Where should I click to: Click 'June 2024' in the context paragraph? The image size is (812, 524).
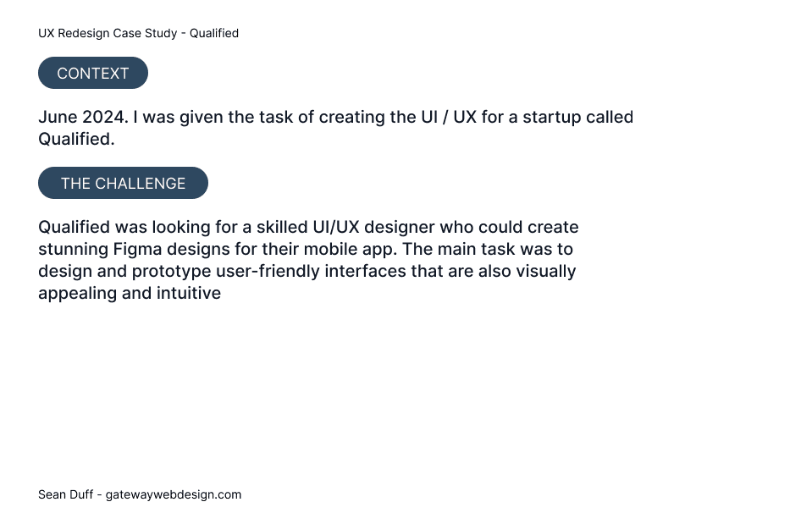coord(83,117)
